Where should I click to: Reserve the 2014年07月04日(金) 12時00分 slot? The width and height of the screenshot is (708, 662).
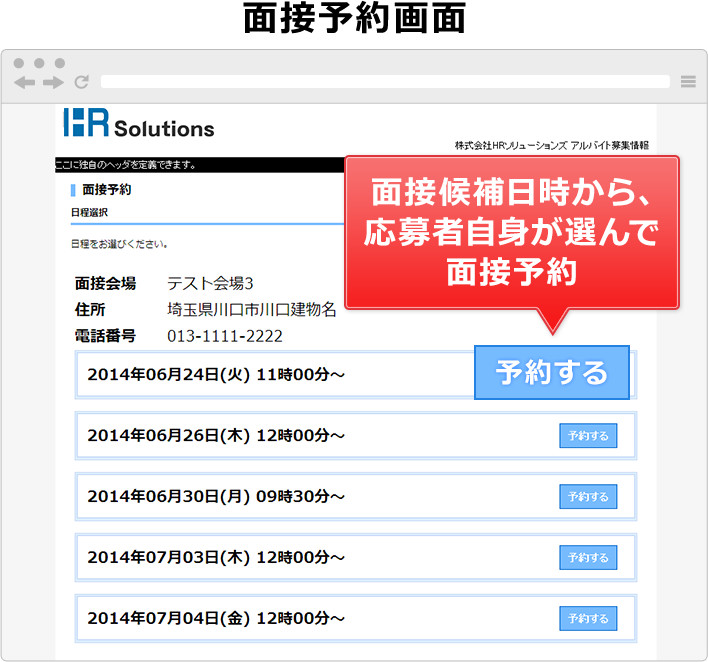point(588,619)
